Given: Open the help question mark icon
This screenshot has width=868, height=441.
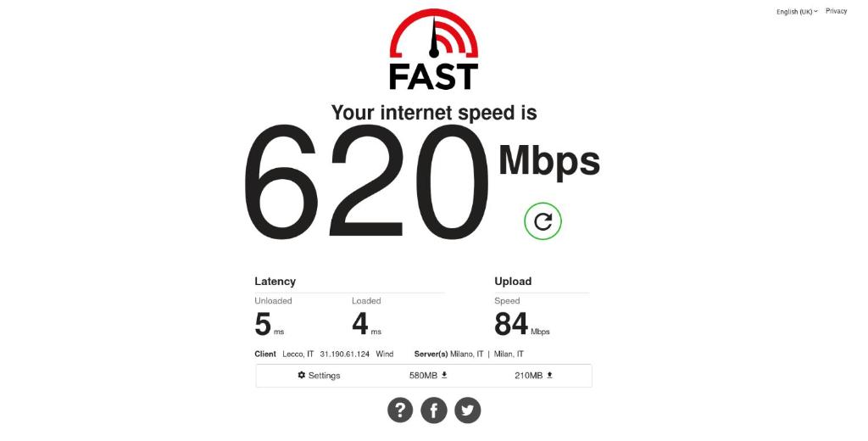Looking at the screenshot, I should (x=400, y=410).
